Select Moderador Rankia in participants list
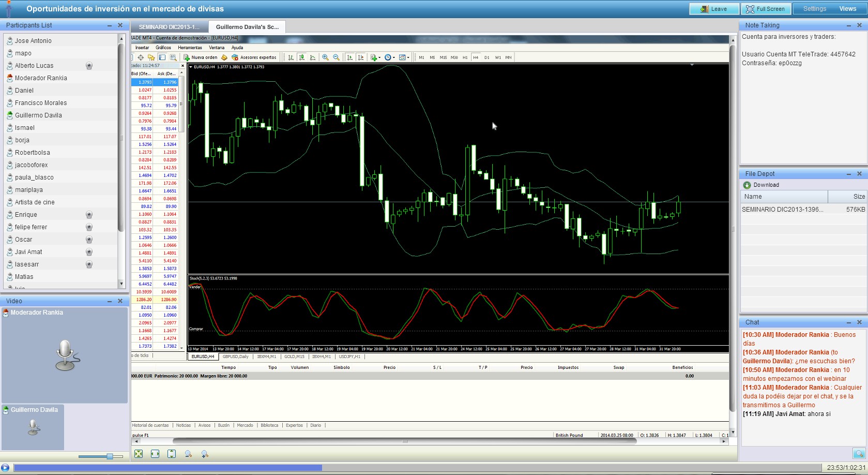This screenshot has height=475, width=868. [61, 78]
